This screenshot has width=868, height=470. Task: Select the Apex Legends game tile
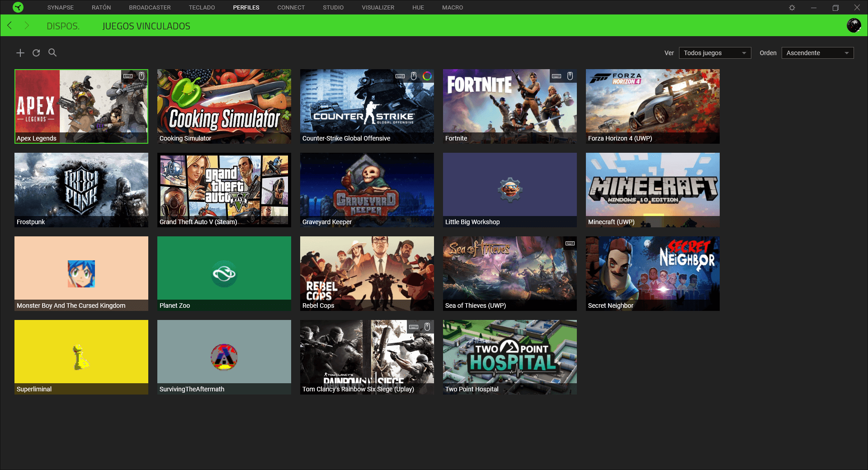click(81, 106)
